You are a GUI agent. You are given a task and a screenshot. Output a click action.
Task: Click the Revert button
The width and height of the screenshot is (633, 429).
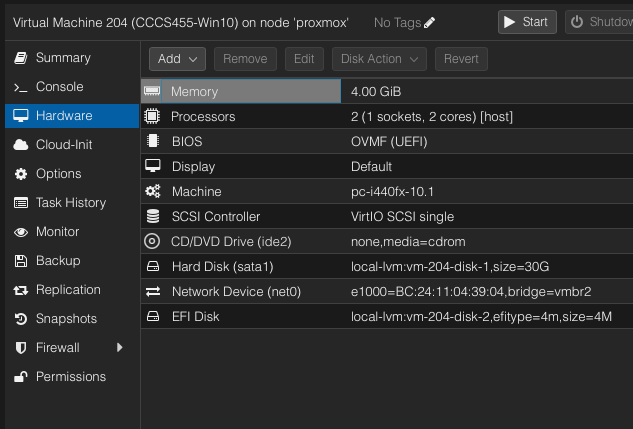(461, 59)
